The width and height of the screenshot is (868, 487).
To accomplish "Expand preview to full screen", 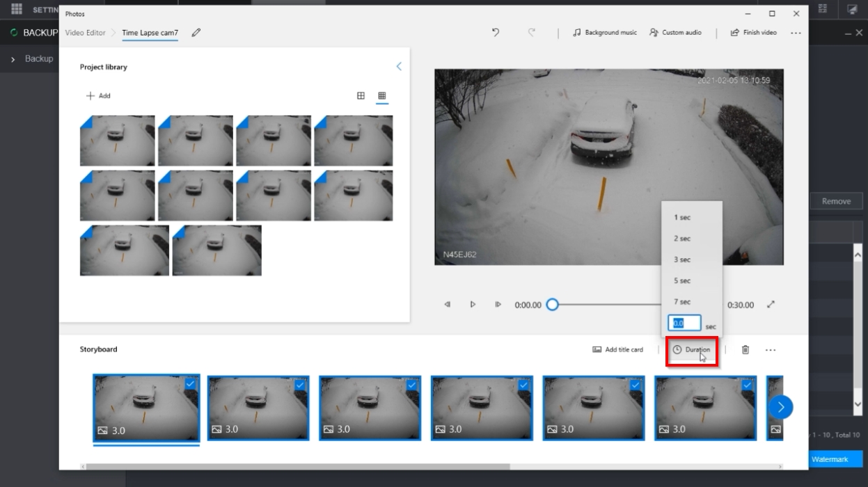I will pyautogui.click(x=771, y=305).
